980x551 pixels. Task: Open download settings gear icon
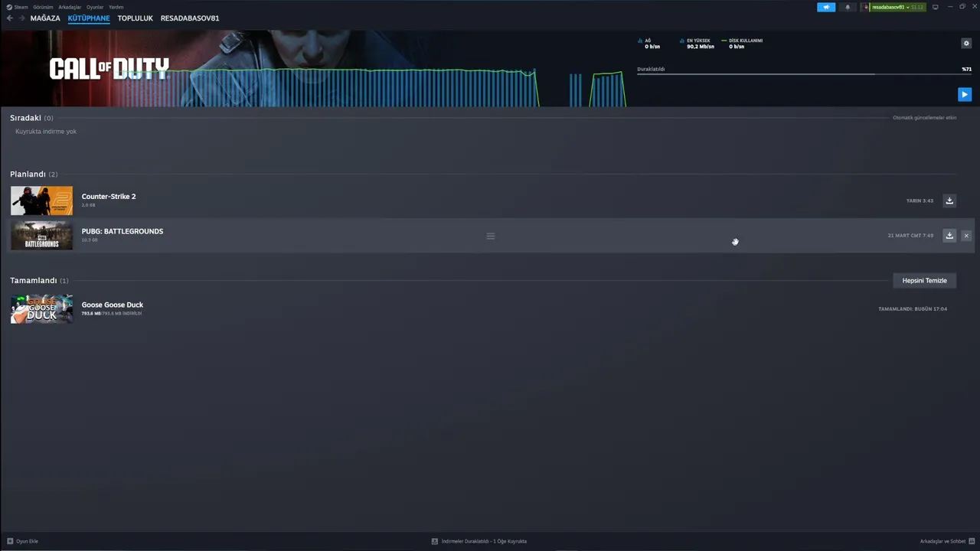click(966, 44)
